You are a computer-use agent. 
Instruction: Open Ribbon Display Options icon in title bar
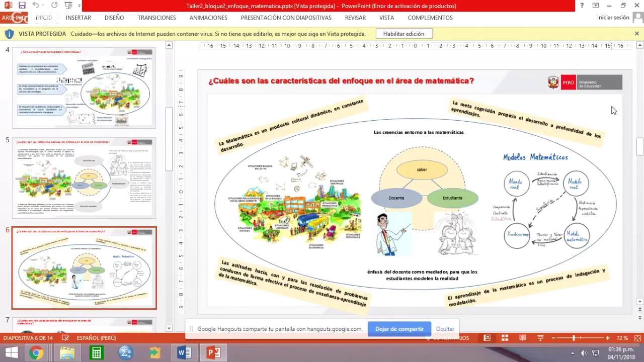tap(596, 6)
